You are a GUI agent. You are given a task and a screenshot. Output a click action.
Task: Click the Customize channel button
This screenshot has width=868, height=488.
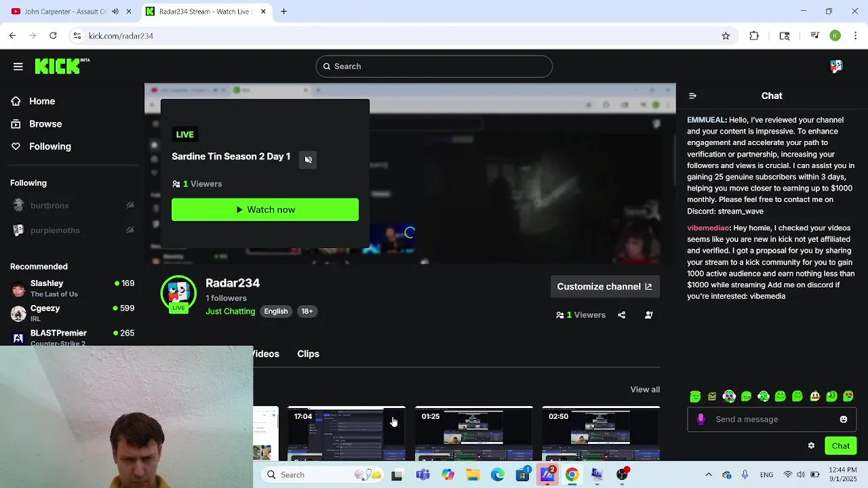[604, 287]
